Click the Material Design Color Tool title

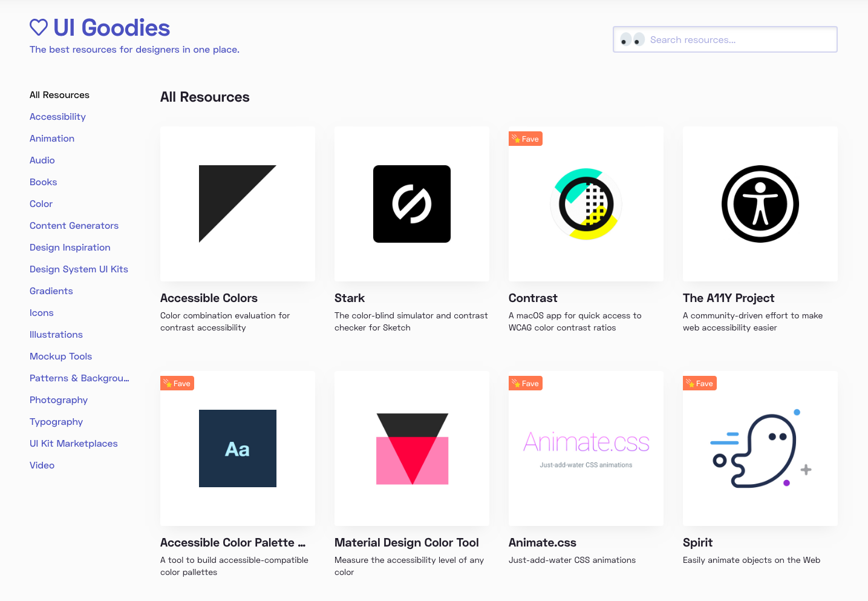[x=406, y=542]
